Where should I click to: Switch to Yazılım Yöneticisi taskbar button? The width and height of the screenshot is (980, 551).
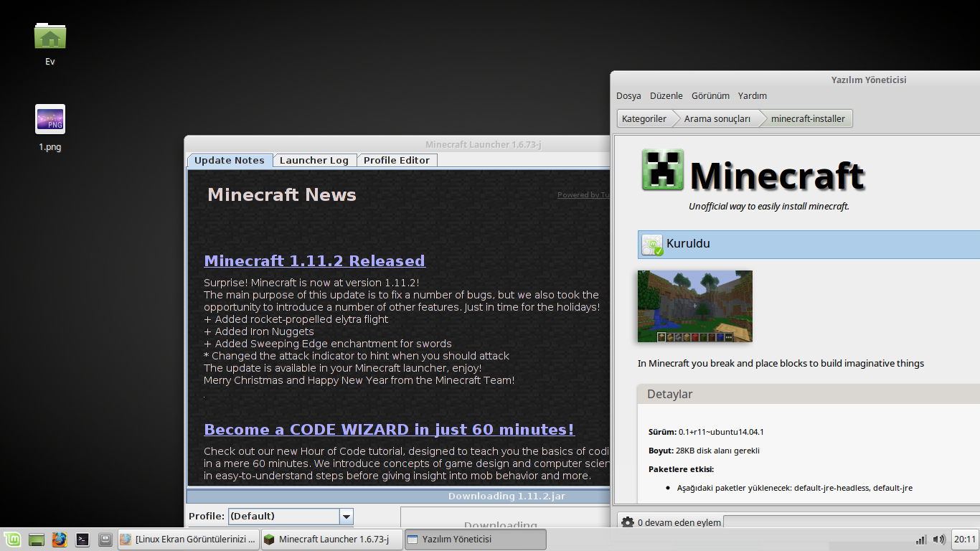(x=475, y=539)
